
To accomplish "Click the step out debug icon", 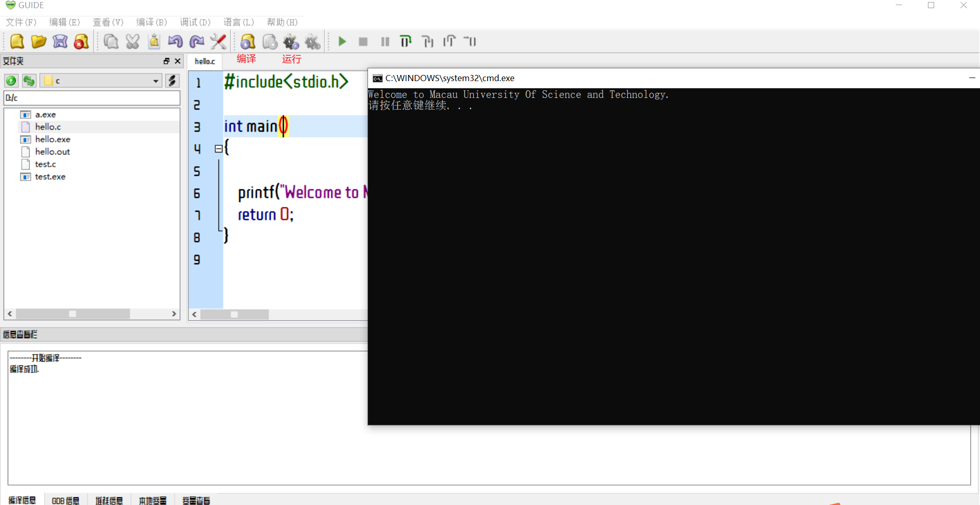I will [449, 41].
